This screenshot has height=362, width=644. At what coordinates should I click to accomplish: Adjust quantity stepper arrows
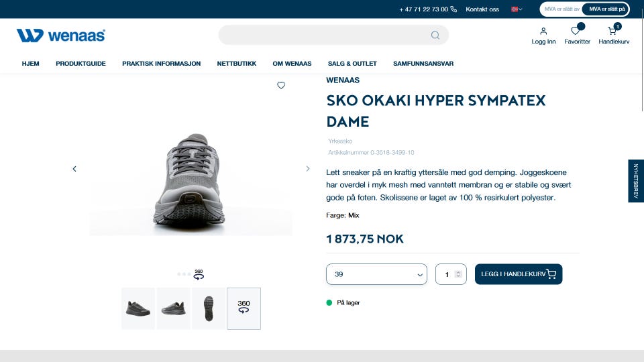[x=458, y=274]
